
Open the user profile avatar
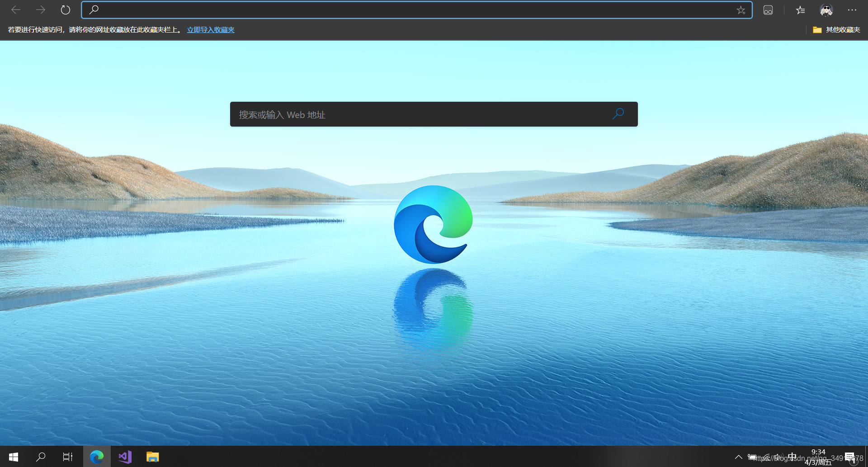tap(826, 10)
